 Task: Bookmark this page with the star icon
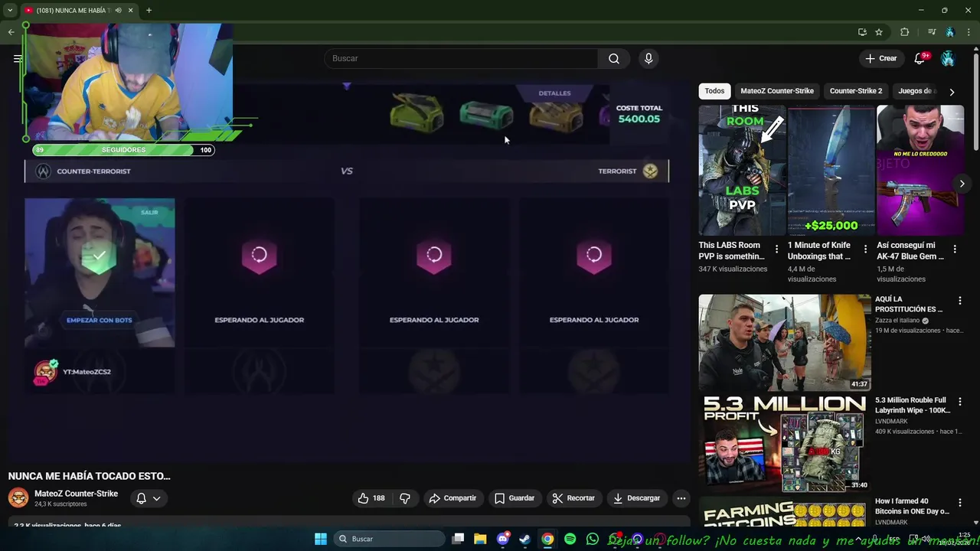[879, 32]
